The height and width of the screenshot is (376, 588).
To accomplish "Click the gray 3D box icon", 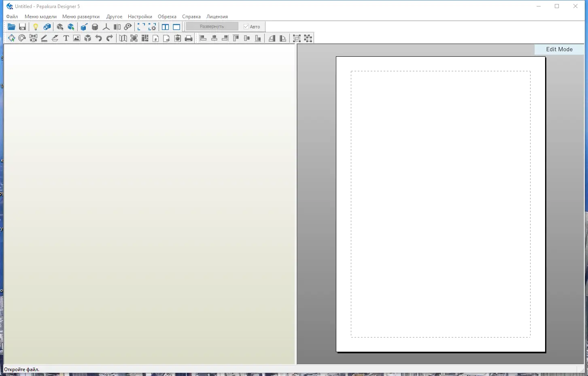I will point(88,38).
